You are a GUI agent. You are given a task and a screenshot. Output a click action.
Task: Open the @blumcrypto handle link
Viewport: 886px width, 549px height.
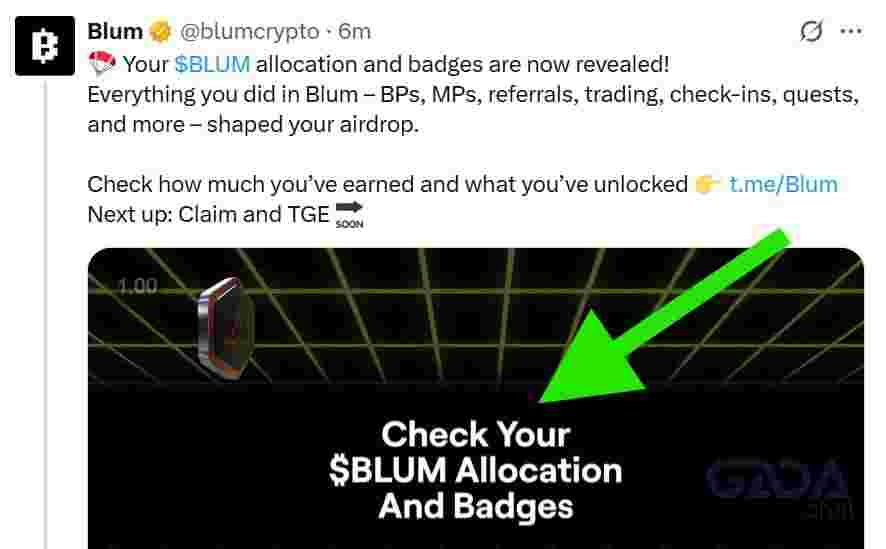coord(249,32)
